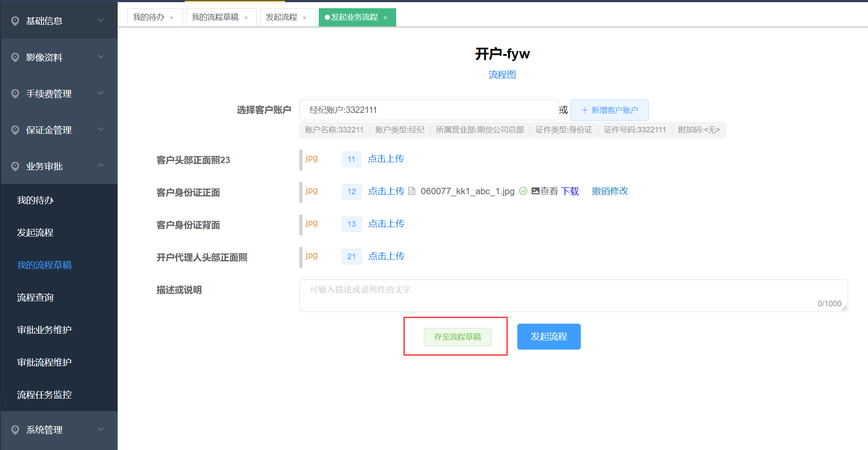Click the 存至流程草稿 button
The image size is (868, 450).
pyautogui.click(x=457, y=337)
